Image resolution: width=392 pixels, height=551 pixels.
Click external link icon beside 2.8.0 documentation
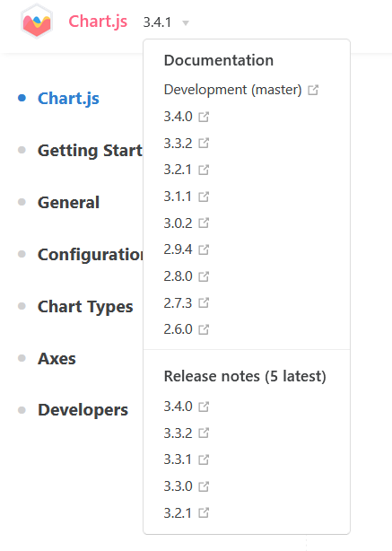(204, 276)
